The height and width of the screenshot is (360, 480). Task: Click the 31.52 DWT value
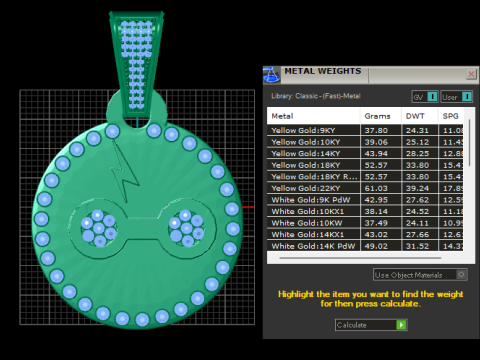(417, 246)
